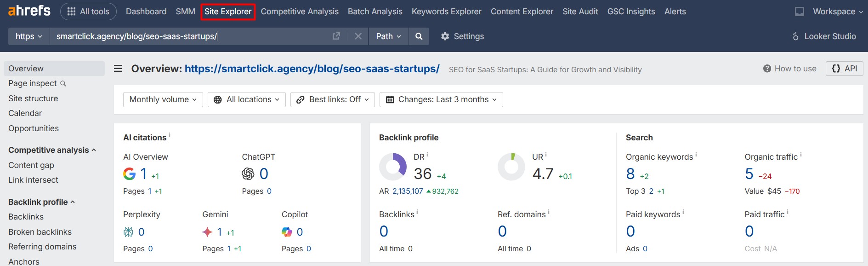Click the Gemini star icon
This screenshot has height=266, width=868.
[x=207, y=232]
